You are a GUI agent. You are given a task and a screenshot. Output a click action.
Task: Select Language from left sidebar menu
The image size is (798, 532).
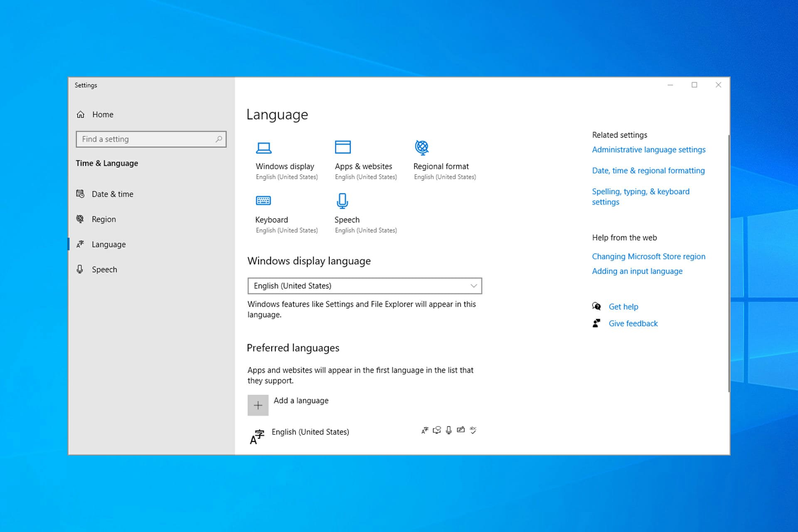[108, 244]
